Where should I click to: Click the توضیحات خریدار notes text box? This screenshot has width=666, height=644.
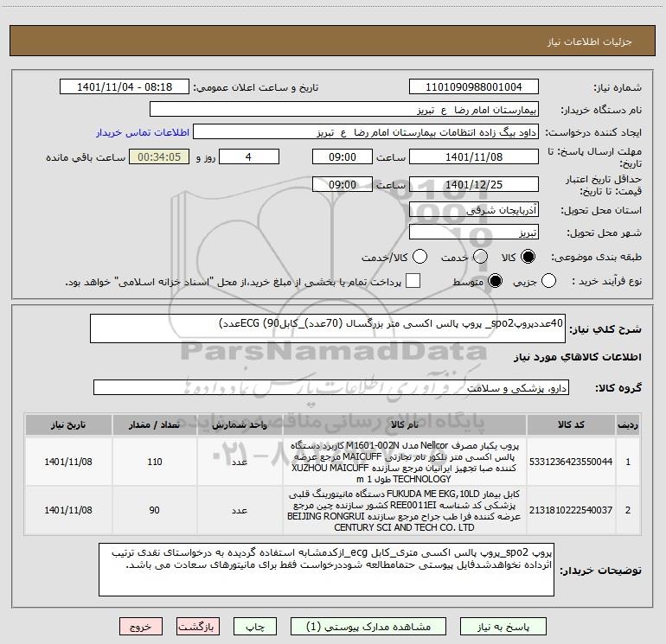[x=326, y=570]
